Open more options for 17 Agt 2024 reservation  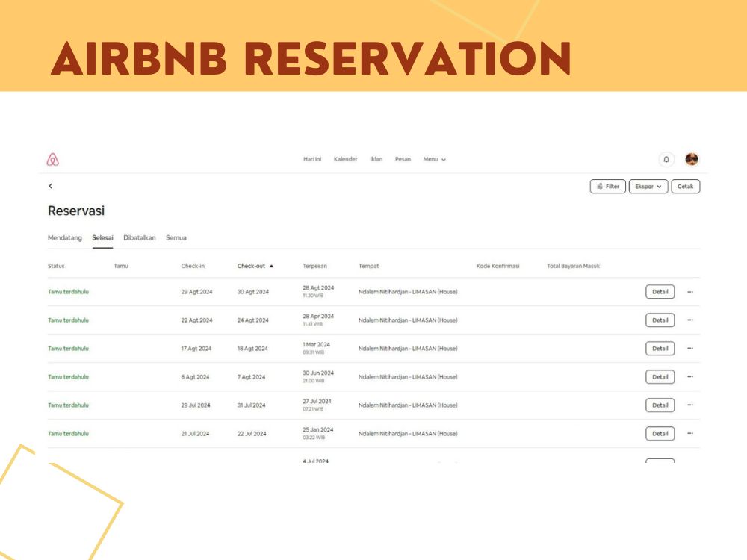click(689, 349)
